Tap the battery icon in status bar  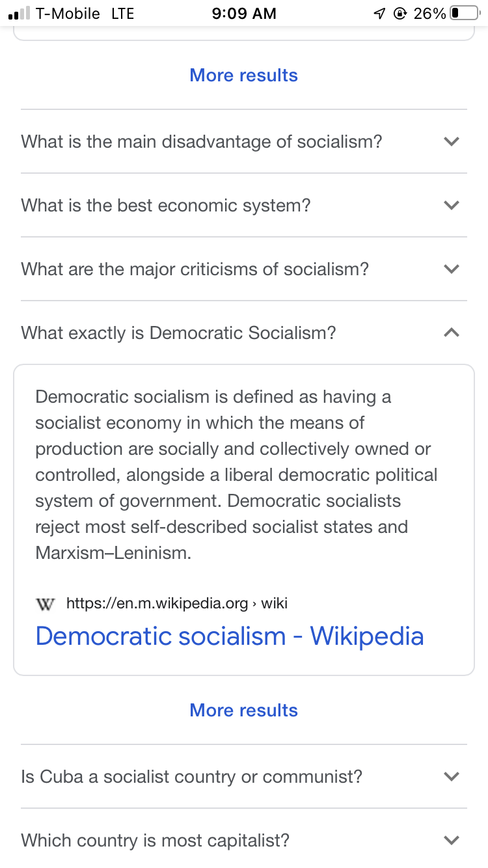pyautogui.click(x=463, y=14)
